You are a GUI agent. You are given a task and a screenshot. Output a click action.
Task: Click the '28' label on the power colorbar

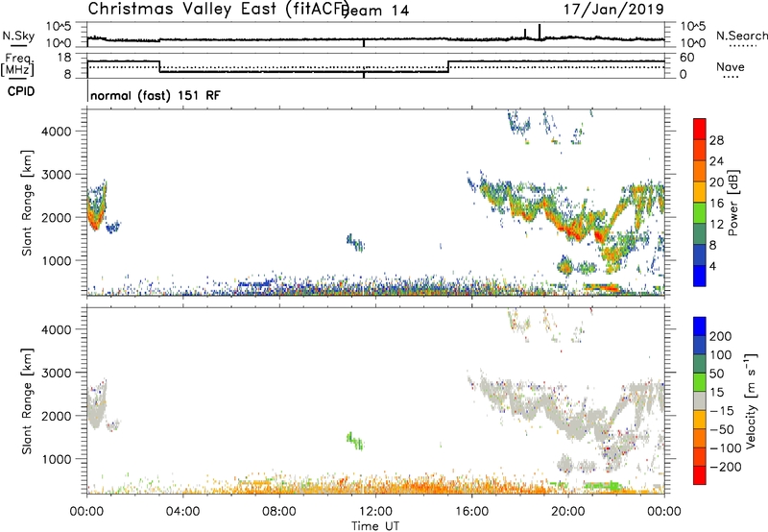716,140
